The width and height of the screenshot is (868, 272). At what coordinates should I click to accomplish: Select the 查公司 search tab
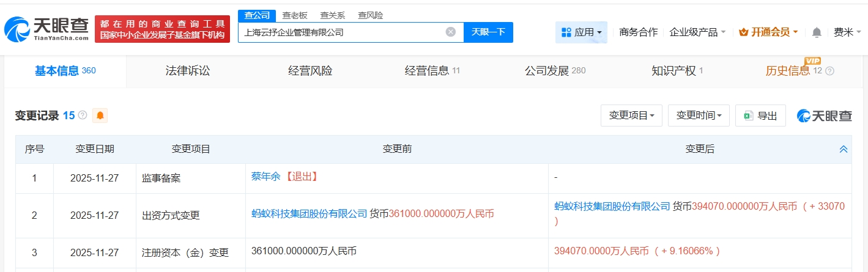[x=257, y=15]
